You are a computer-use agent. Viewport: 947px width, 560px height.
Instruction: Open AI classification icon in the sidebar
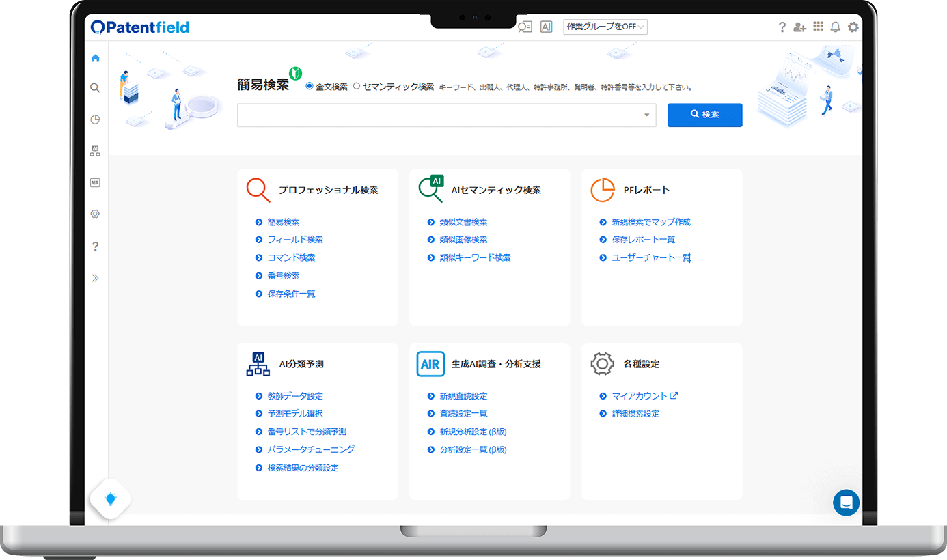click(95, 151)
